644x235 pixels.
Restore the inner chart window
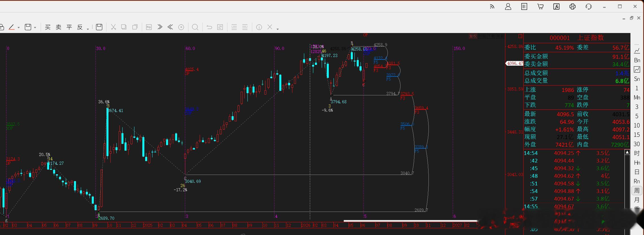click(632, 18)
